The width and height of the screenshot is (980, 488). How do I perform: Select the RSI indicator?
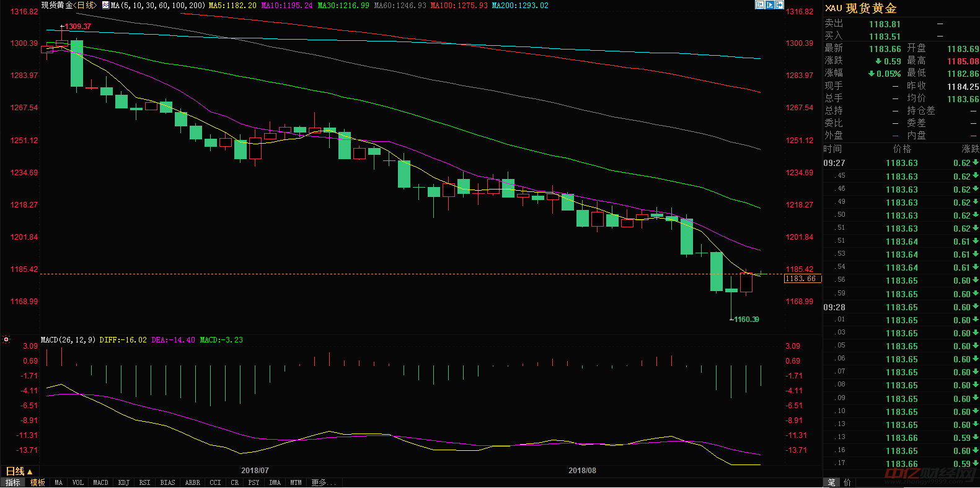coord(144,483)
